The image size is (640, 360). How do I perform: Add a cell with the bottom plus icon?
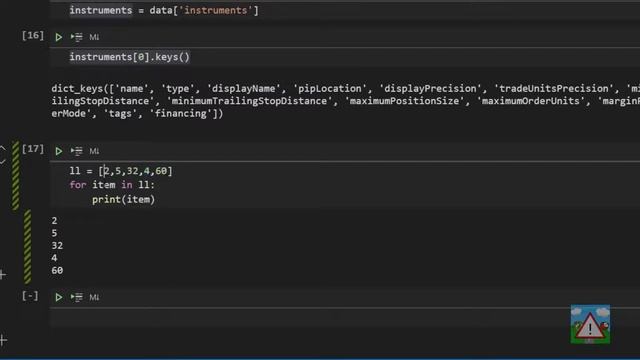click(3, 340)
